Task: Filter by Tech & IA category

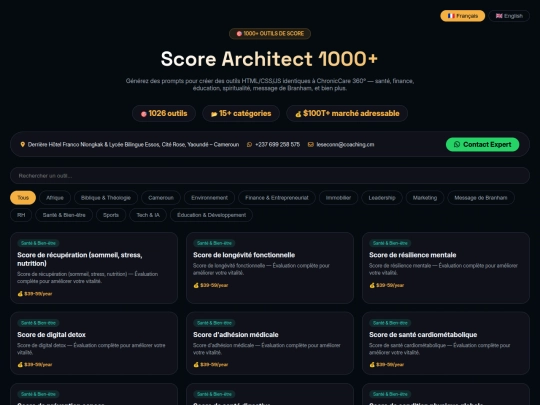Action: tap(148, 215)
